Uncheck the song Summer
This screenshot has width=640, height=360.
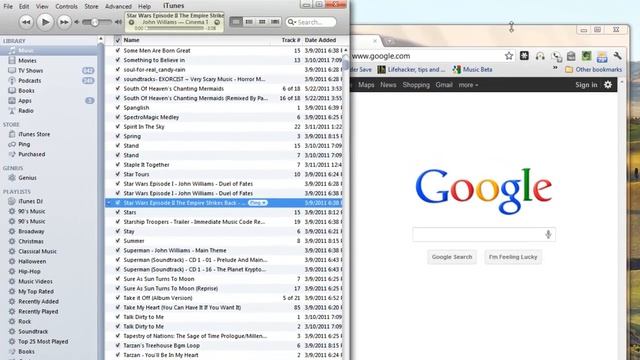click(x=118, y=241)
